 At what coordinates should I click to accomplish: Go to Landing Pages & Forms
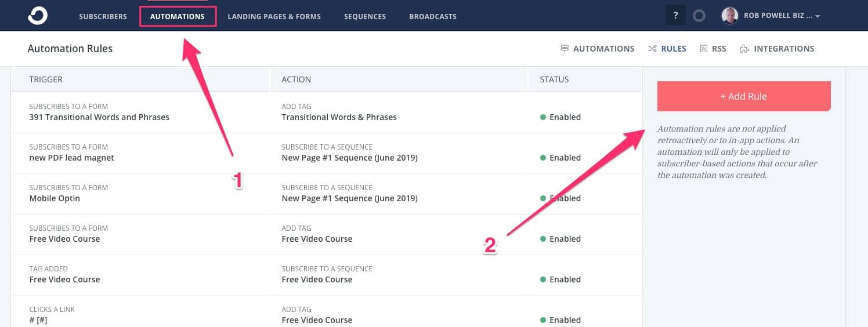click(x=274, y=16)
